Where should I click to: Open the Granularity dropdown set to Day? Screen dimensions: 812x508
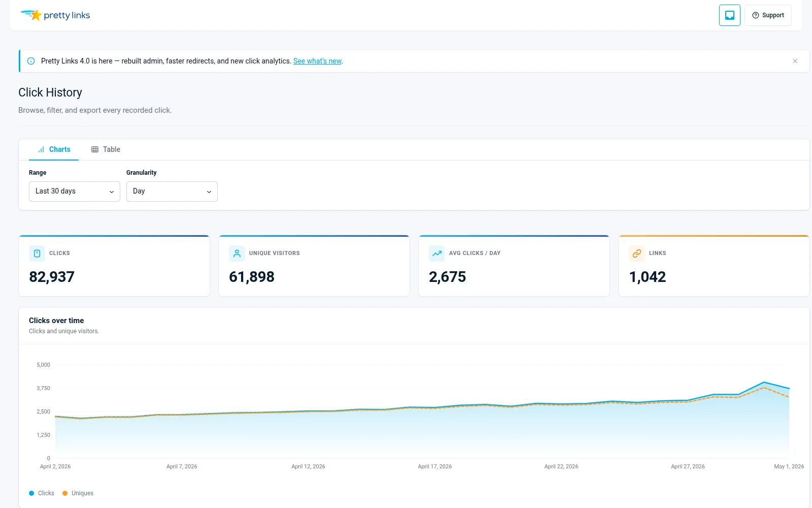click(x=172, y=192)
